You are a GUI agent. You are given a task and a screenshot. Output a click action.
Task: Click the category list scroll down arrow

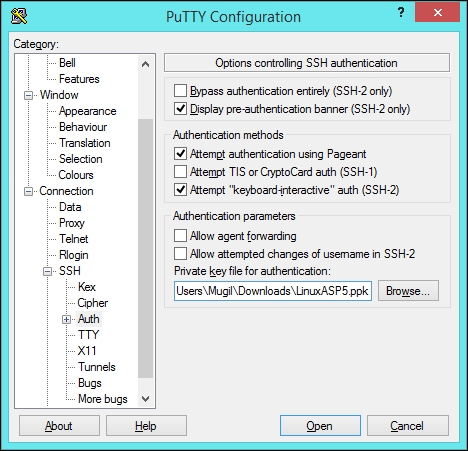point(145,399)
